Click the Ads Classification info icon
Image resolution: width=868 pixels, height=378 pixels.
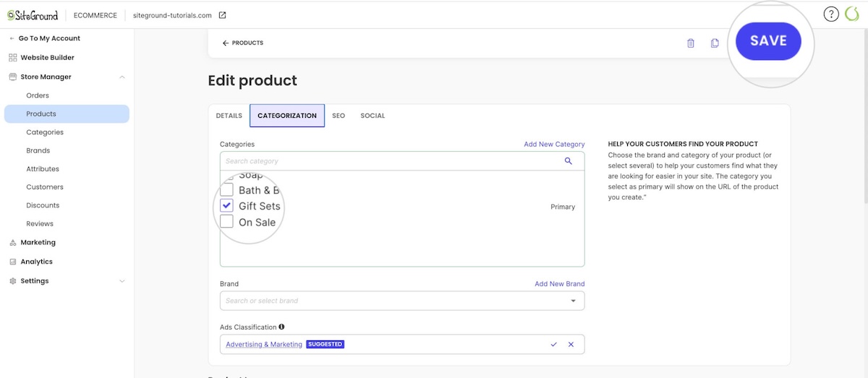pyautogui.click(x=281, y=327)
